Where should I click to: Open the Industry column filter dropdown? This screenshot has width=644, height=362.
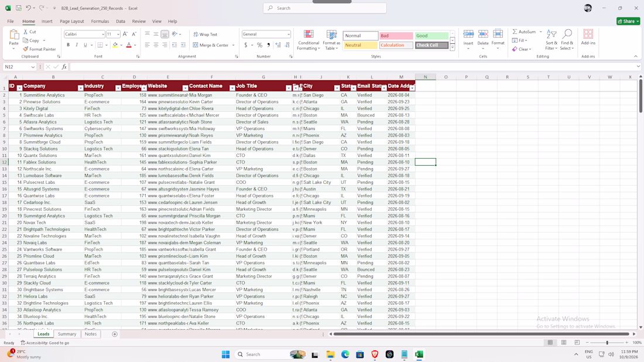pyautogui.click(x=118, y=88)
